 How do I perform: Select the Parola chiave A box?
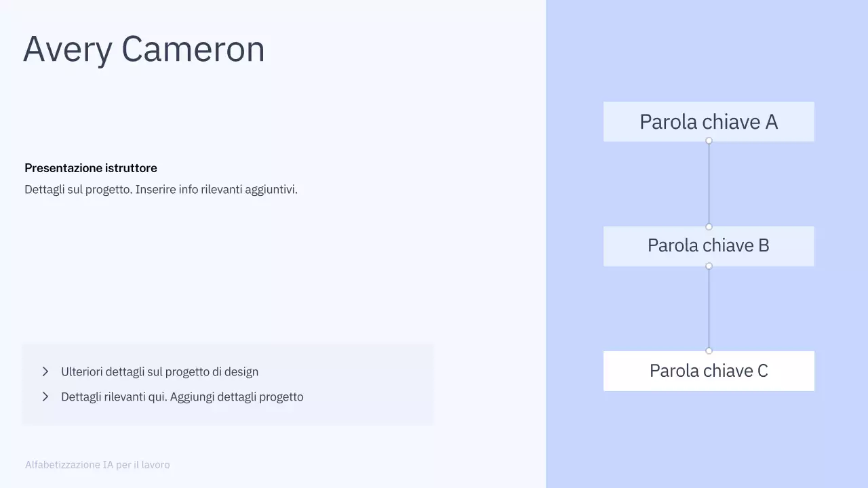click(709, 121)
